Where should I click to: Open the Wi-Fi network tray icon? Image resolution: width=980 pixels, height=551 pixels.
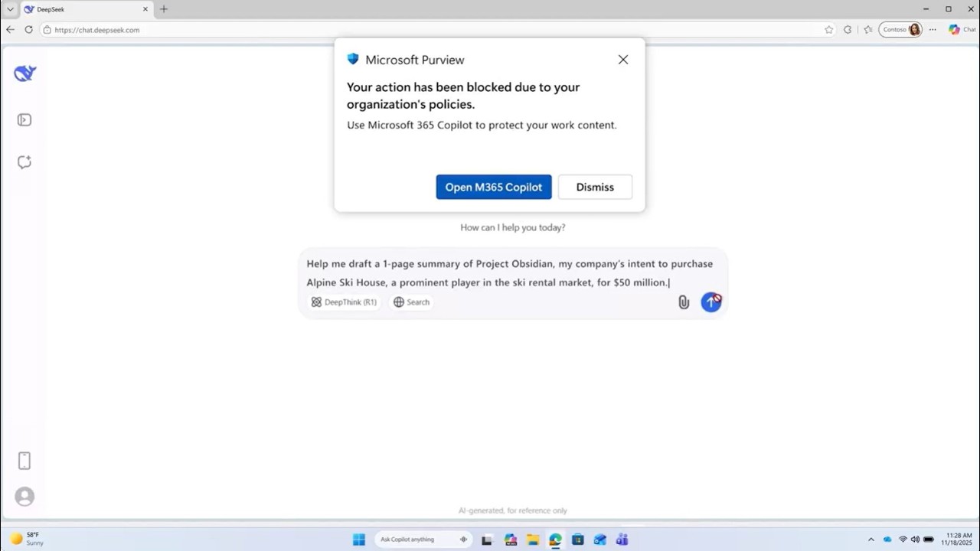click(x=903, y=540)
